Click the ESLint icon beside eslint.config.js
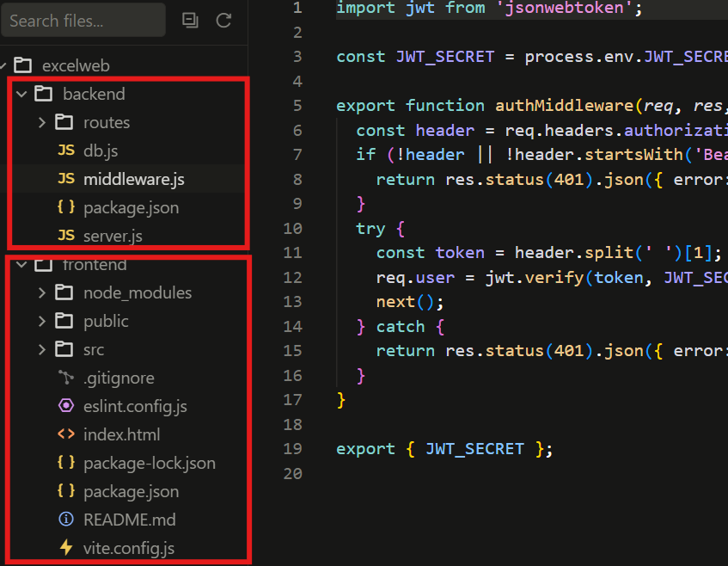 66,406
